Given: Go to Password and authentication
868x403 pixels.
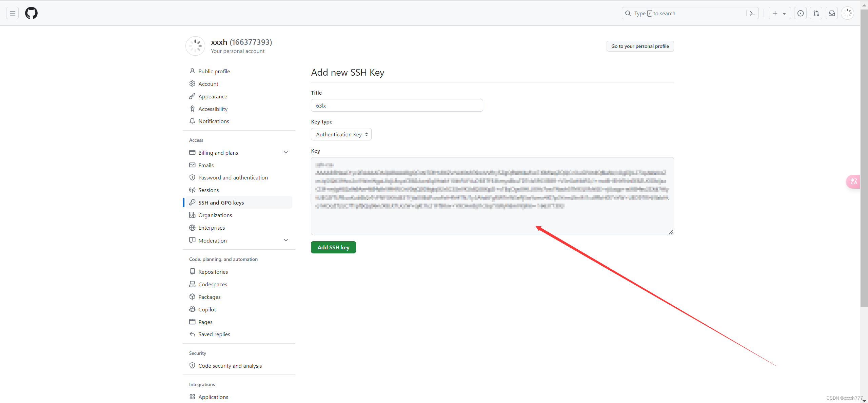Looking at the screenshot, I should coord(233,177).
